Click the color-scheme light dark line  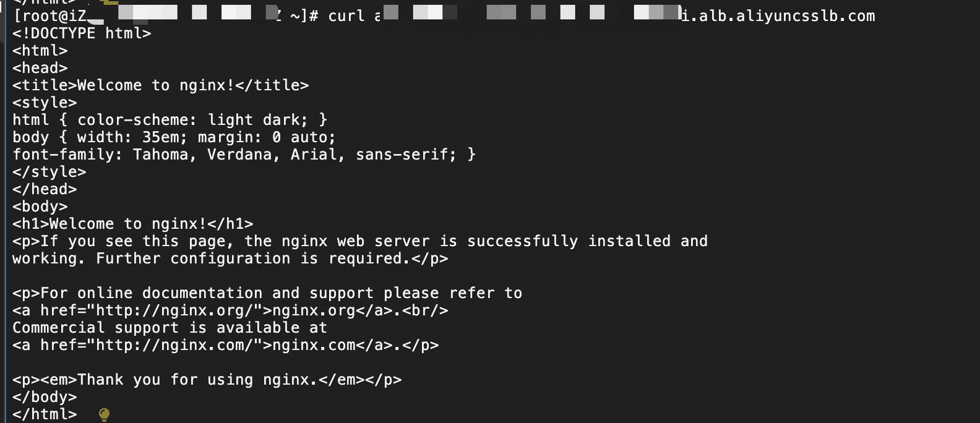click(x=170, y=120)
